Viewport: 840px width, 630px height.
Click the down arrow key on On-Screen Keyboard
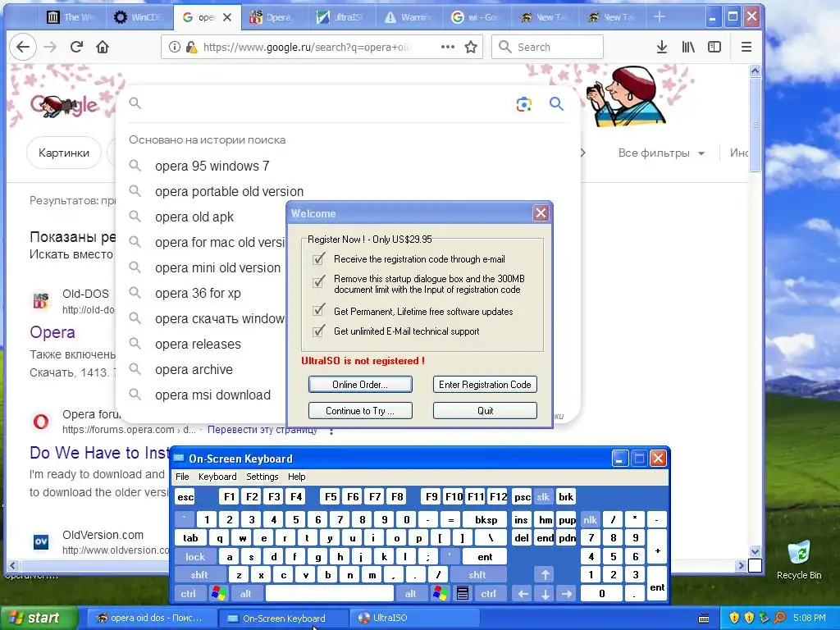coord(545,594)
